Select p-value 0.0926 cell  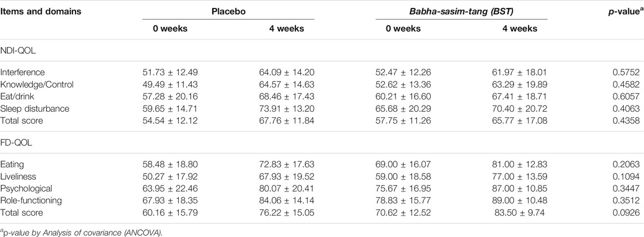tap(628, 213)
